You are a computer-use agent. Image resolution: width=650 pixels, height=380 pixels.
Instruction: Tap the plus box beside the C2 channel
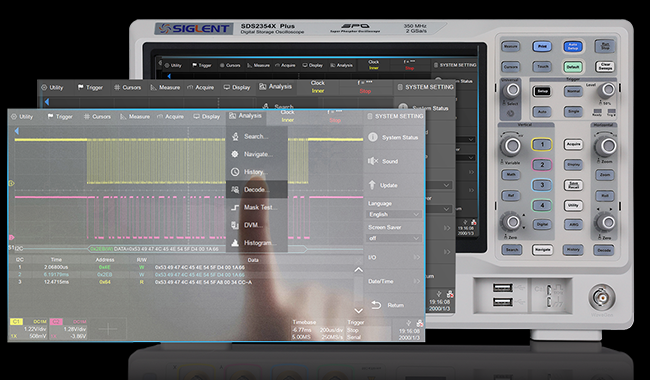108,329
